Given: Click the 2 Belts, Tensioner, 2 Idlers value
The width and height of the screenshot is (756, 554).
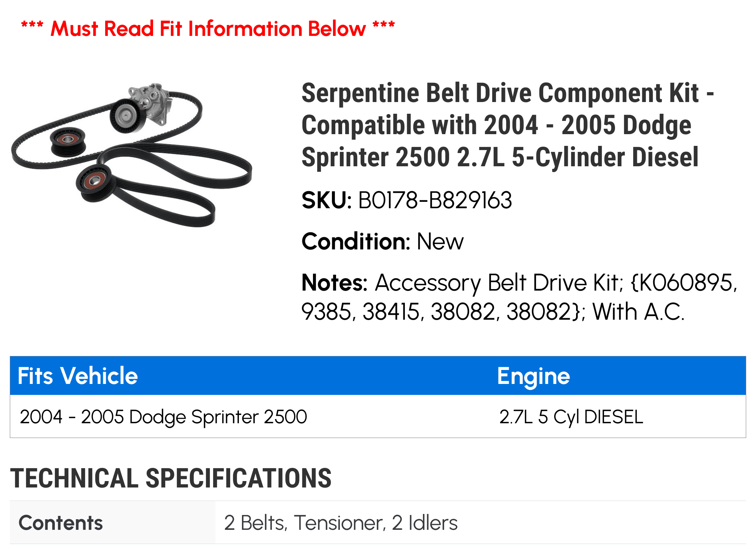Looking at the screenshot, I should [x=341, y=523].
